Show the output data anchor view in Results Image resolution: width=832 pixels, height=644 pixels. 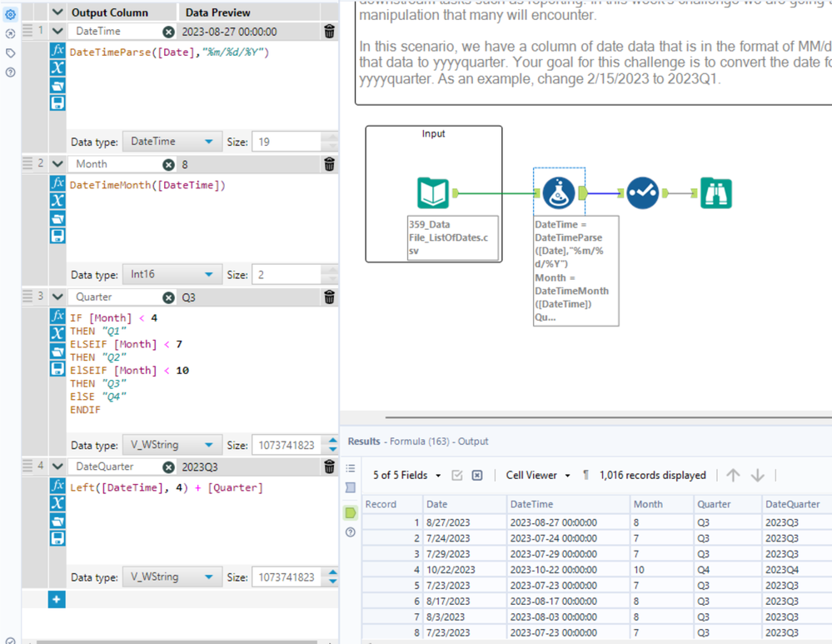pos(351,512)
